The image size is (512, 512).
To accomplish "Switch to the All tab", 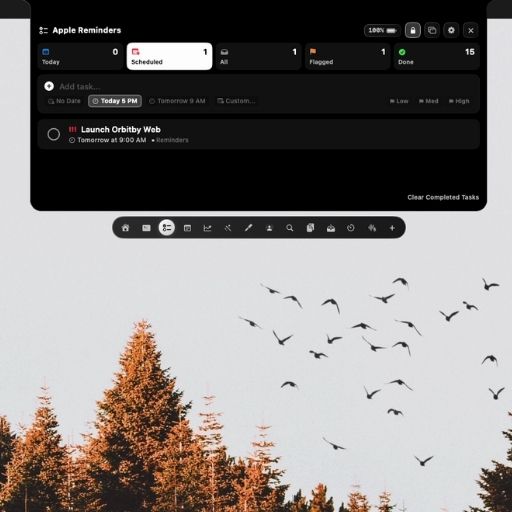I will [x=258, y=56].
